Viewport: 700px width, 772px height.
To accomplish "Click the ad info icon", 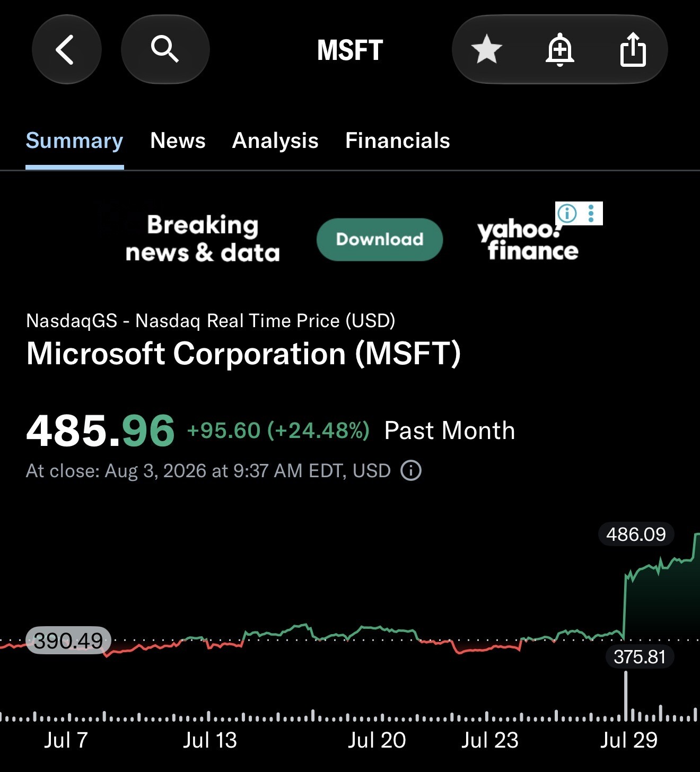I will point(567,213).
